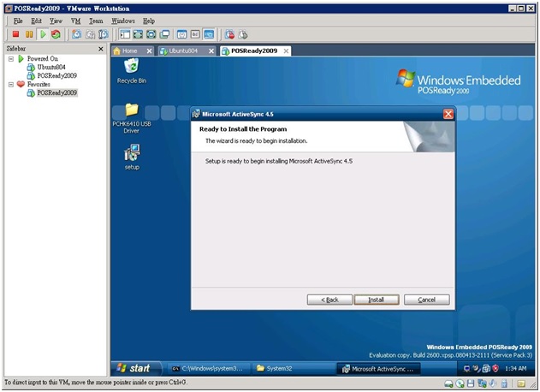This screenshot has height=392, width=540.
Task: Select POSReady2009 under Favorites
Action: 56,92
